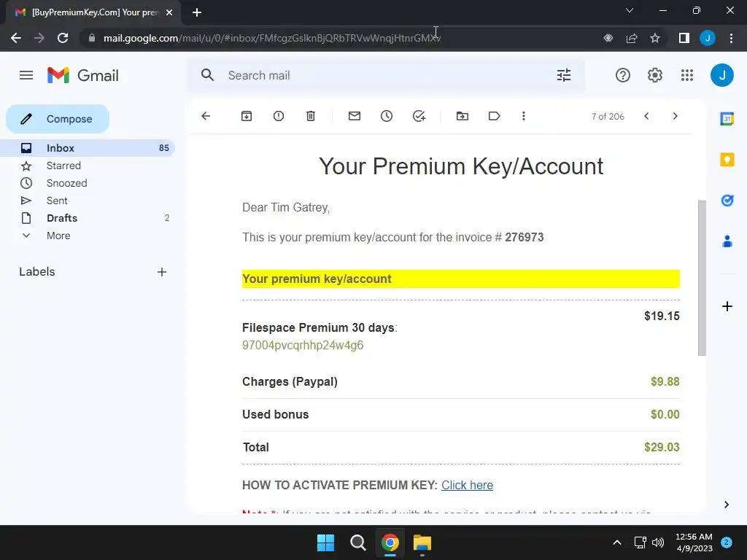The image size is (747, 560).
Task: Delete this email with trash icon
Action: [x=311, y=116]
